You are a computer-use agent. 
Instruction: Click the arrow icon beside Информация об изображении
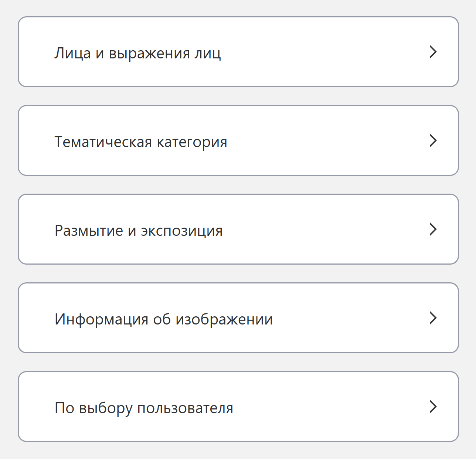(433, 318)
